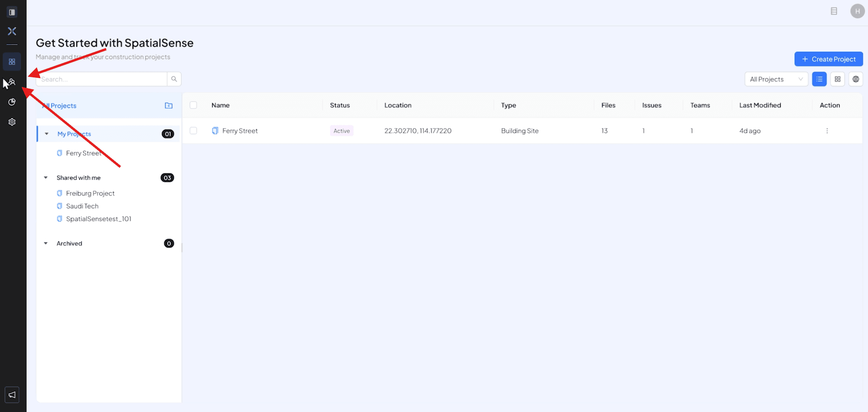868x412 pixels.
Task: Open the All Projects filter dropdown
Action: click(x=776, y=79)
